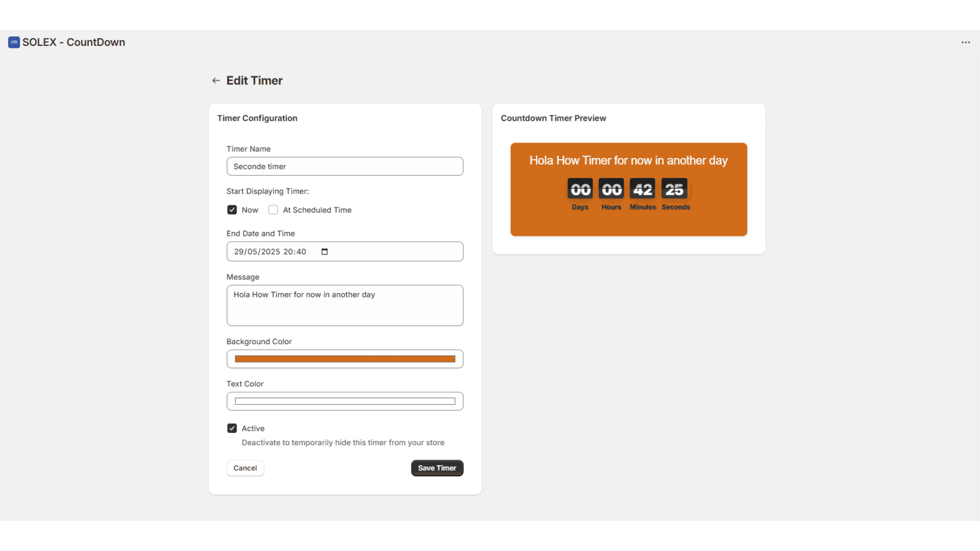Open the End Date and Time field
The height and width of the screenshot is (551, 980).
[276, 251]
